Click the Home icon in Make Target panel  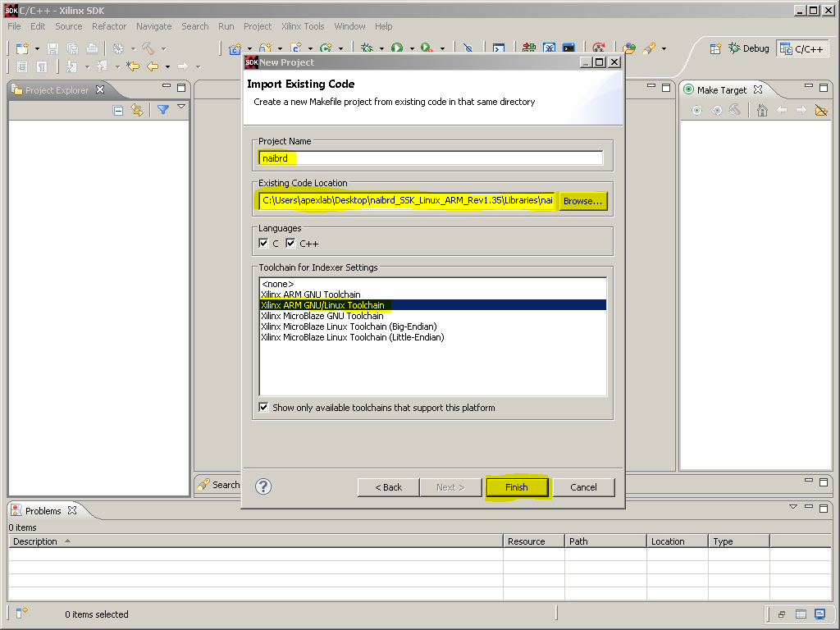762,111
